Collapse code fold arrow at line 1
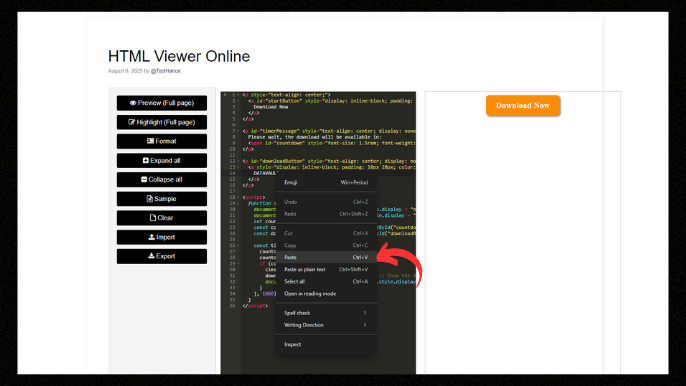Screen dimensions: 686x386 click(238, 95)
